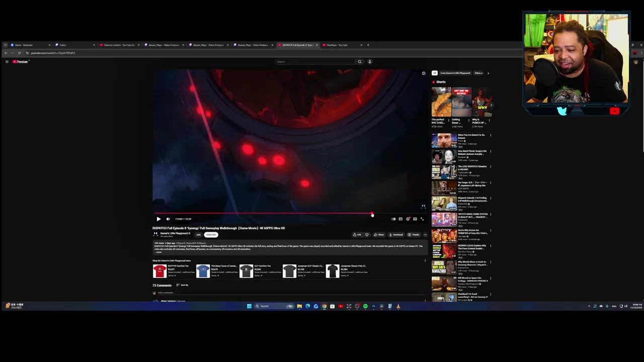Go to YouTube Premium home logo

(20, 62)
